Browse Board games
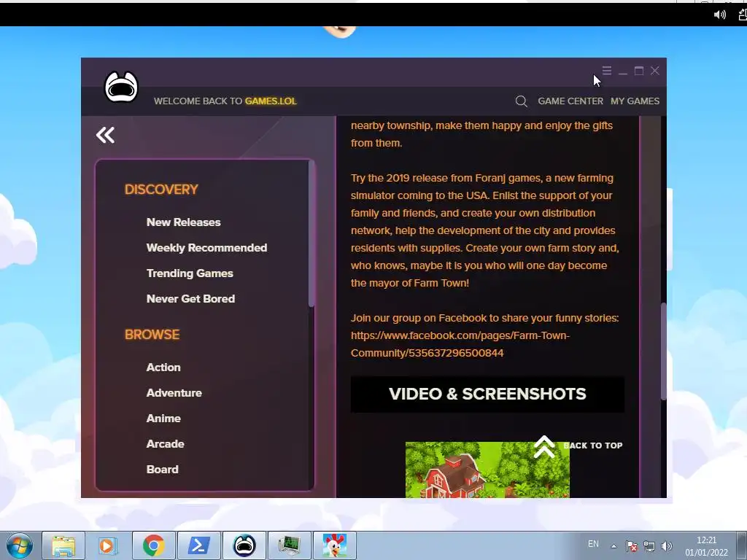 point(163,469)
